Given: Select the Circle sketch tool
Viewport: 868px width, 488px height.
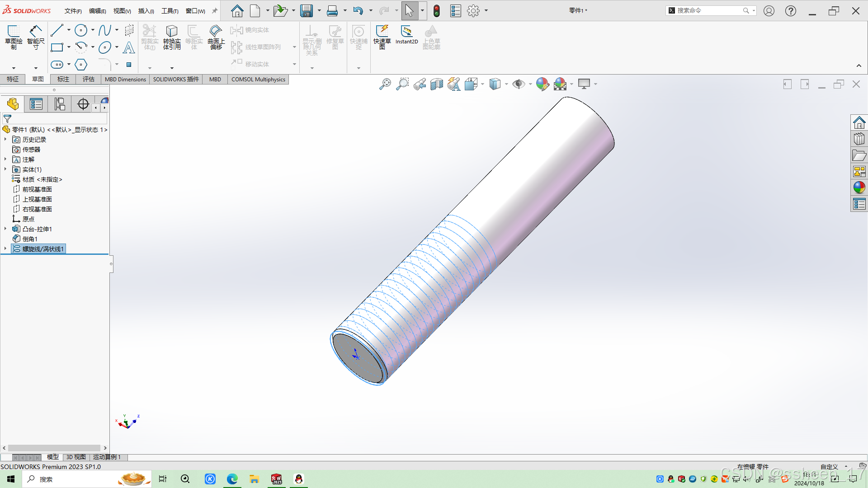Looking at the screenshot, I should pos(81,30).
